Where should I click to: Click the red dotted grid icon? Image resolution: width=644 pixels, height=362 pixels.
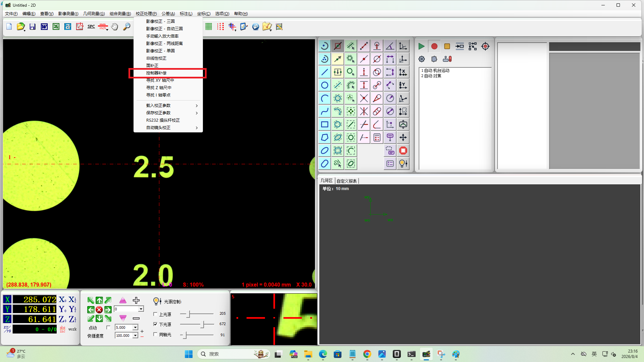(220, 26)
